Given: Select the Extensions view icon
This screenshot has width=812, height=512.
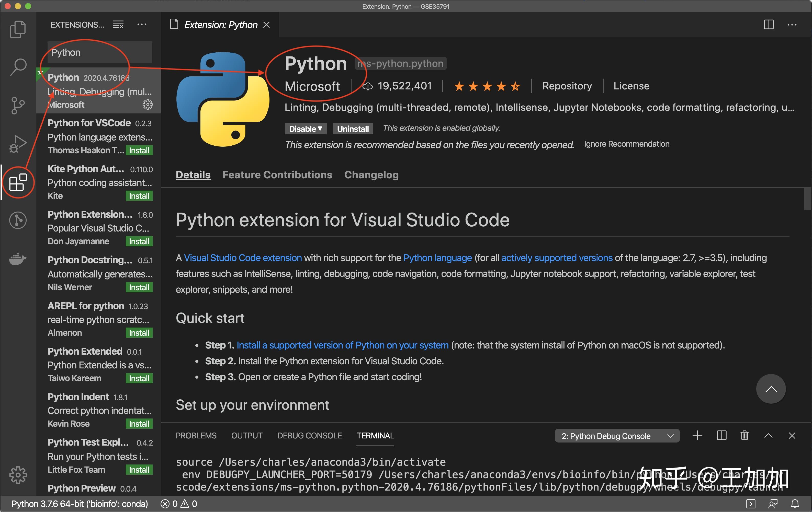Looking at the screenshot, I should (x=18, y=182).
